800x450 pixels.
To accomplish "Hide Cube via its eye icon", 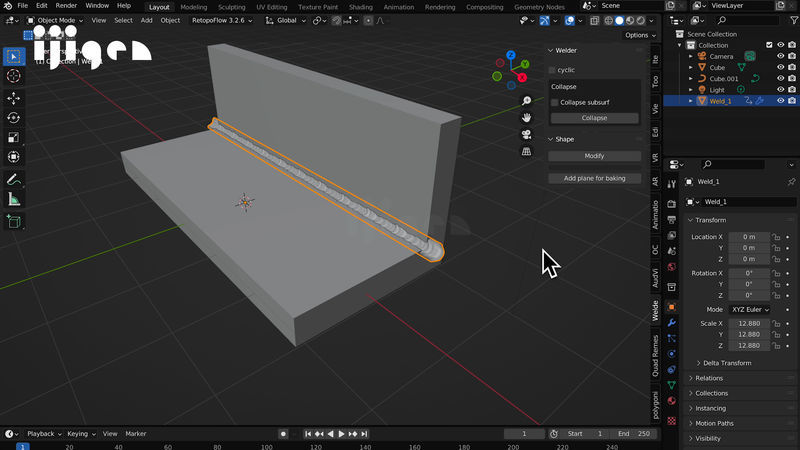I will click(x=781, y=67).
